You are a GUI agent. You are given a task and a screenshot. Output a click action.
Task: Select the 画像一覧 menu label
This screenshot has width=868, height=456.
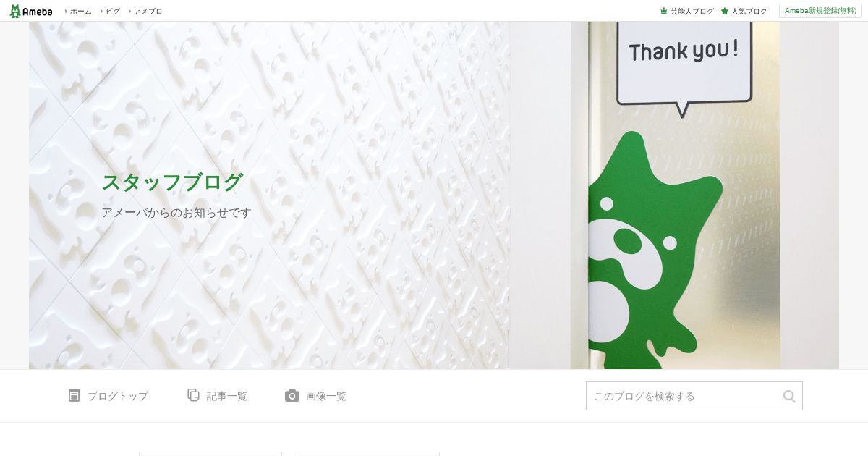(x=326, y=396)
